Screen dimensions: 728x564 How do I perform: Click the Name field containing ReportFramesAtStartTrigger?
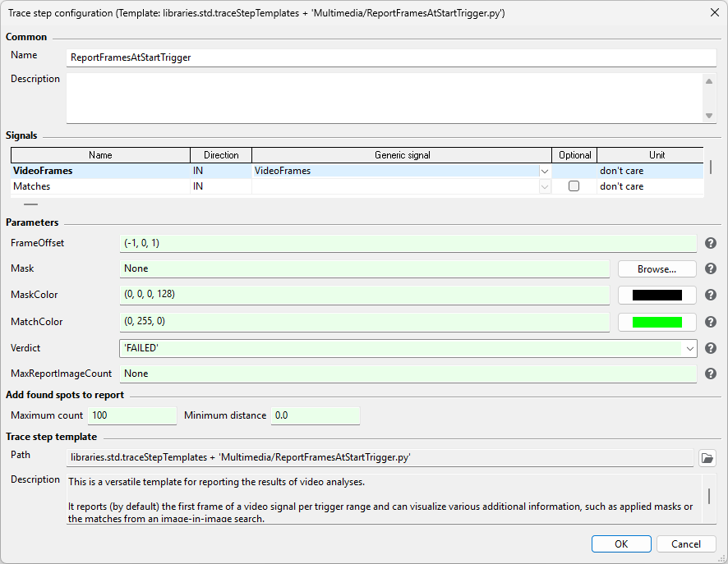[x=391, y=57]
